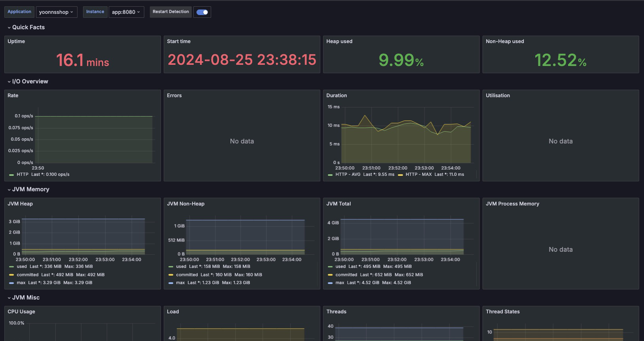Click the Application variable label
This screenshot has height=341, width=644.
pyautogui.click(x=19, y=12)
